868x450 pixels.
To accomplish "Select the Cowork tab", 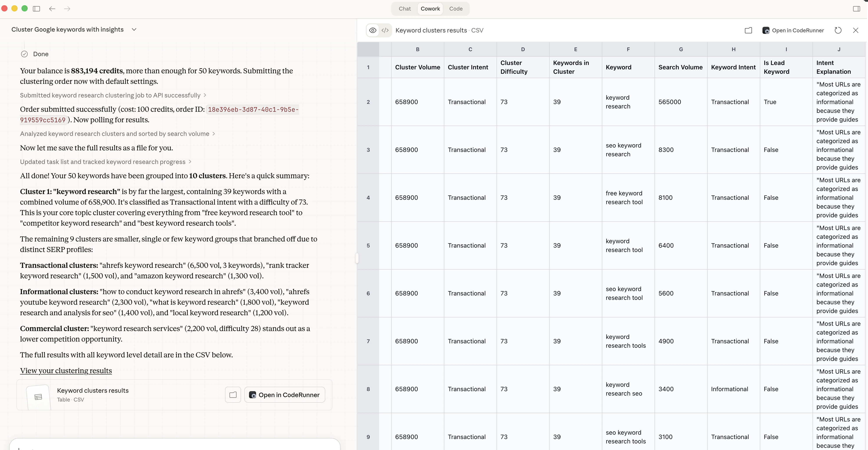I will tap(430, 9).
